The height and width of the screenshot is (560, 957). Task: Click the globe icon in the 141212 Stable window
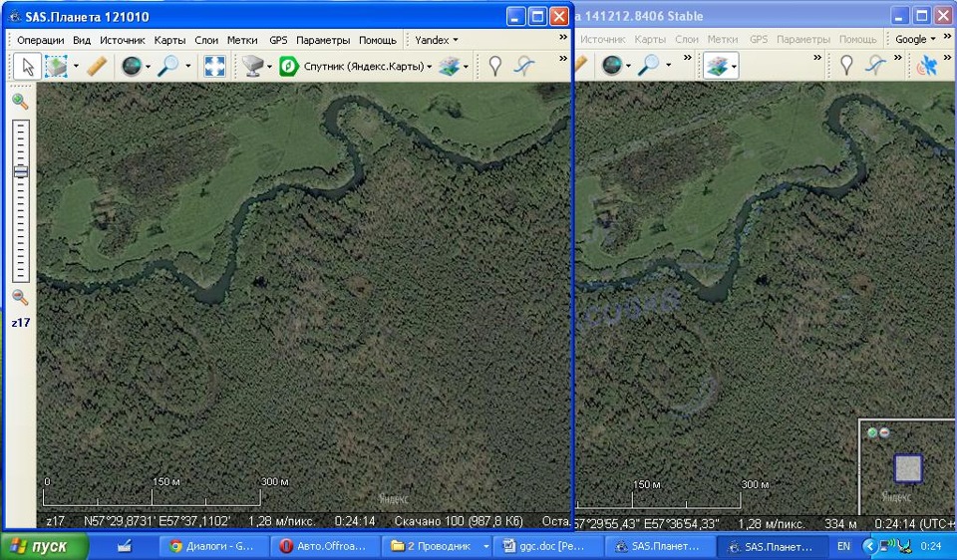(611, 65)
